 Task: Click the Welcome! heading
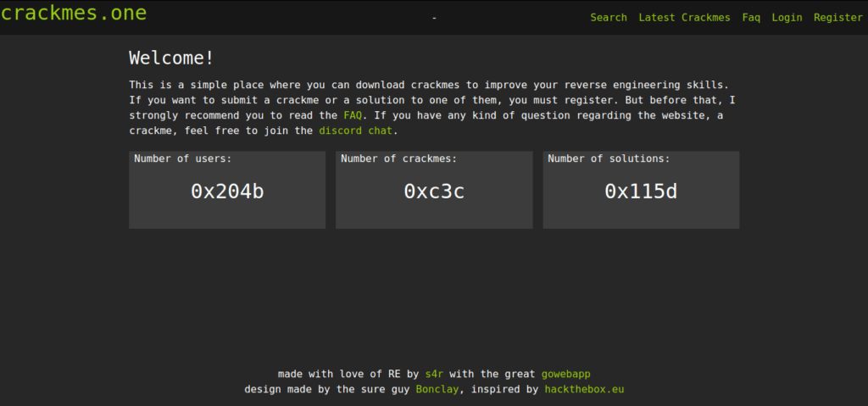pyautogui.click(x=171, y=58)
